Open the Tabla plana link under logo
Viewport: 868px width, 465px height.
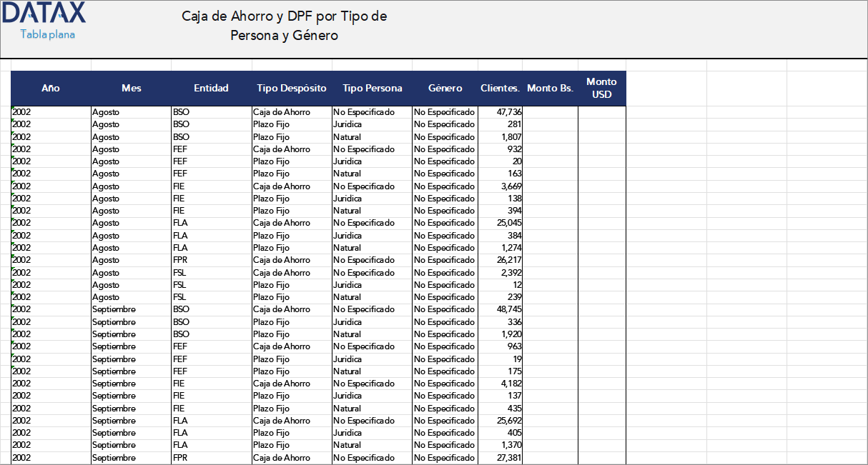(47, 34)
